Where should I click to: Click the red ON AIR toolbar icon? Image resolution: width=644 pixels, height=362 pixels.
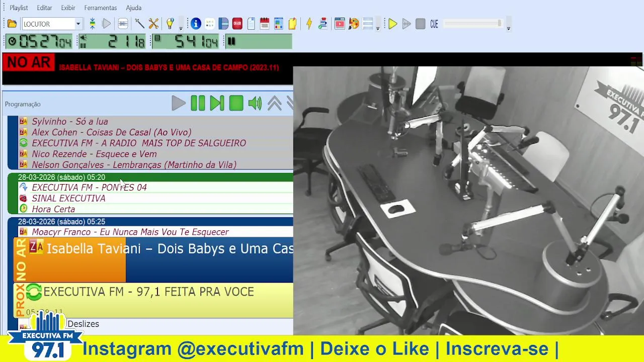point(237,24)
